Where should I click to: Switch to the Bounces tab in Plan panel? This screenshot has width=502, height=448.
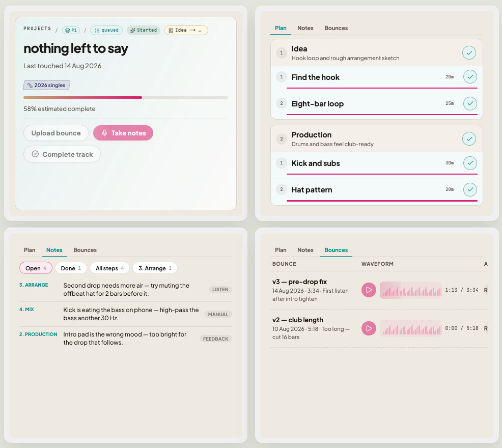336,28
